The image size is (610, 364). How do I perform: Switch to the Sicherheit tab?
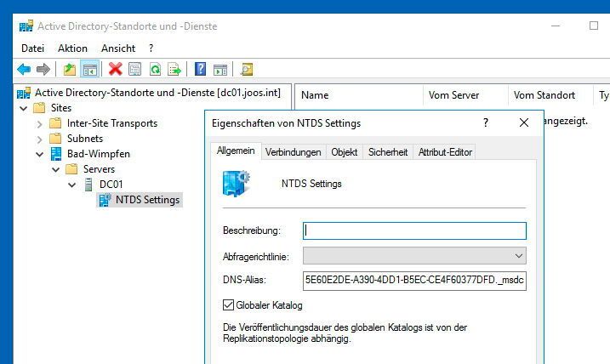pos(388,152)
